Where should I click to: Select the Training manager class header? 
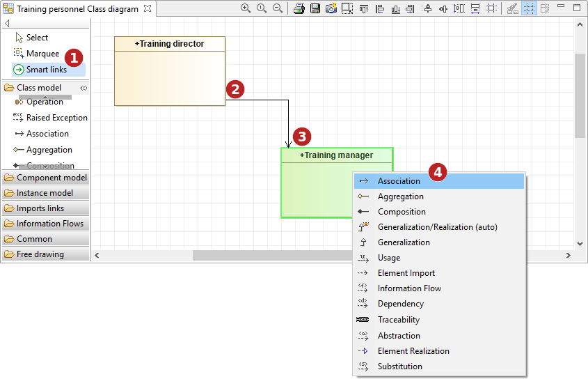tap(337, 155)
